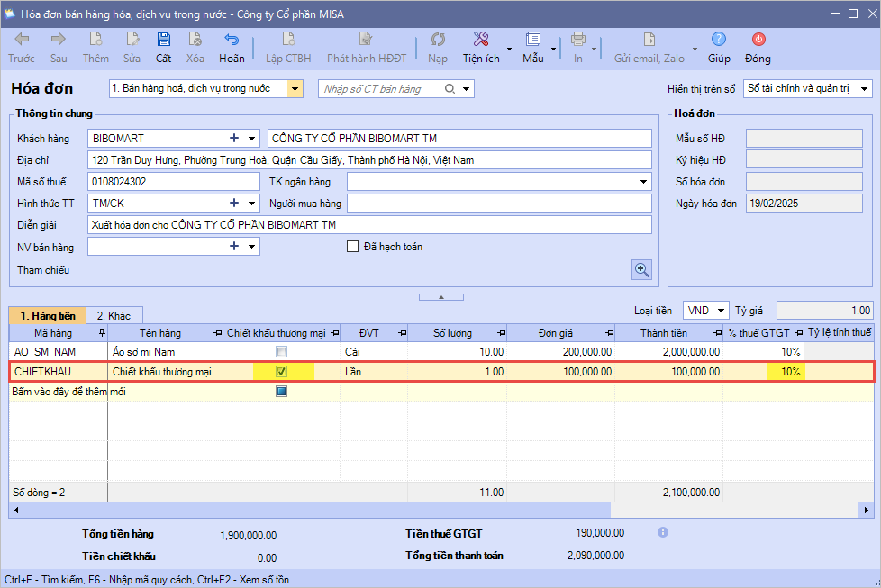Open the invoice type dropdown

(295, 89)
